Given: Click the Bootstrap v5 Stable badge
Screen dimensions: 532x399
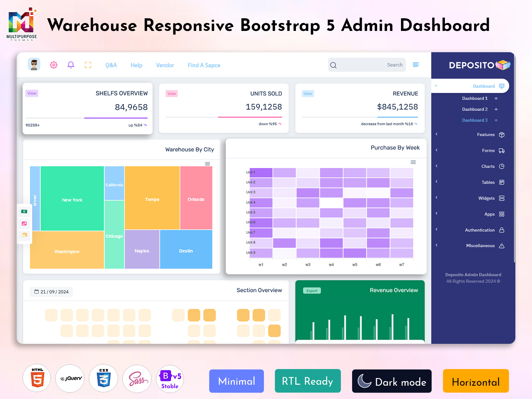Looking at the screenshot, I should click(x=170, y=378).
